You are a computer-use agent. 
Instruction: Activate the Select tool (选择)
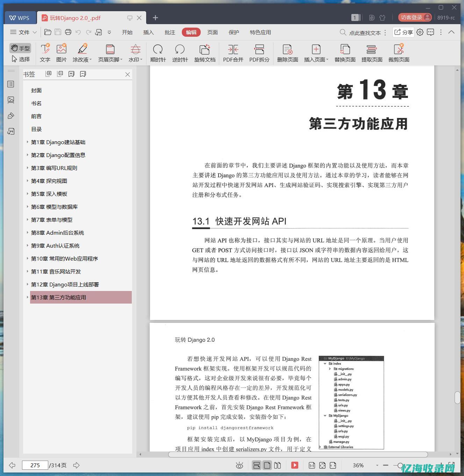click(x=20, y=59)
